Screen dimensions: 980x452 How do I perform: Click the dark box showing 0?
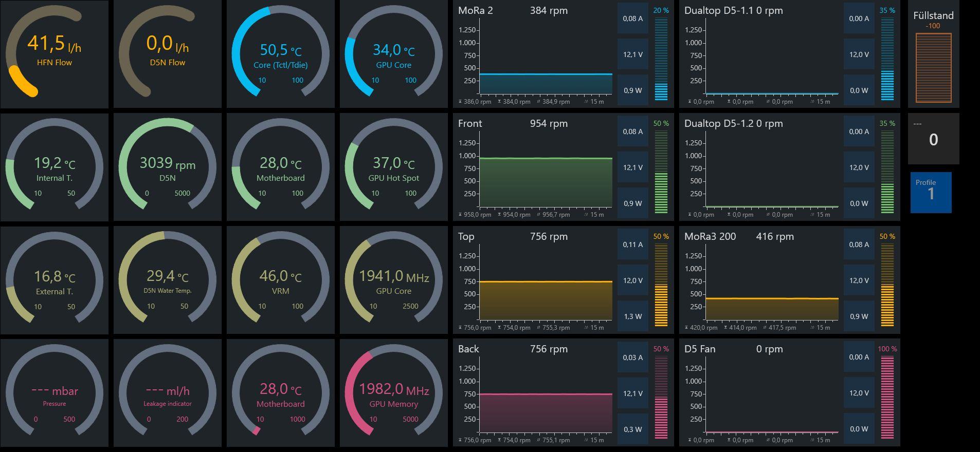[x=934, y=139]
